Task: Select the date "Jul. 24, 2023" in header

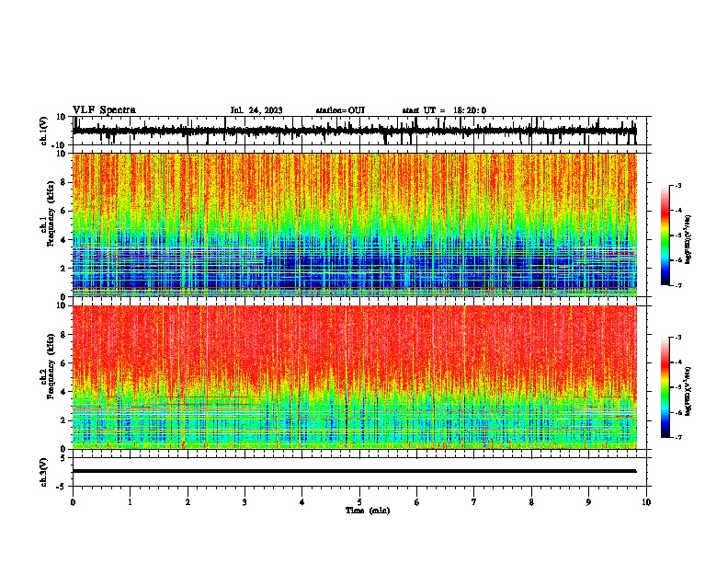Action: (x=256, y=110)
